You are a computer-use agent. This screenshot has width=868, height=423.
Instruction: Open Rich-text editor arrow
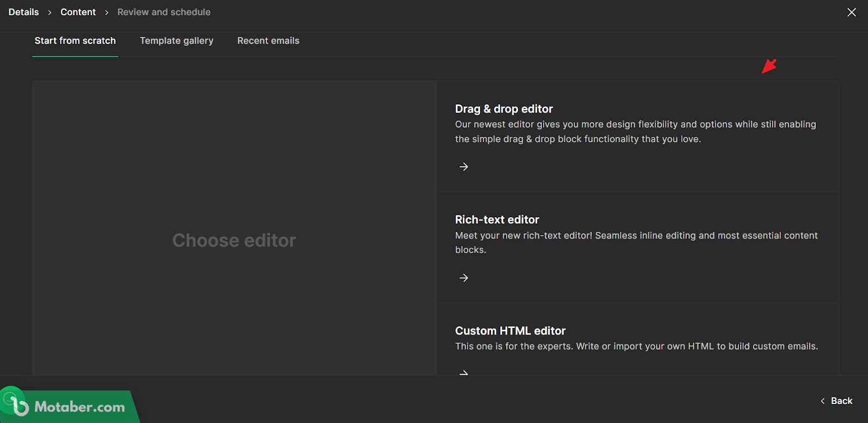[x=464, y=278]
